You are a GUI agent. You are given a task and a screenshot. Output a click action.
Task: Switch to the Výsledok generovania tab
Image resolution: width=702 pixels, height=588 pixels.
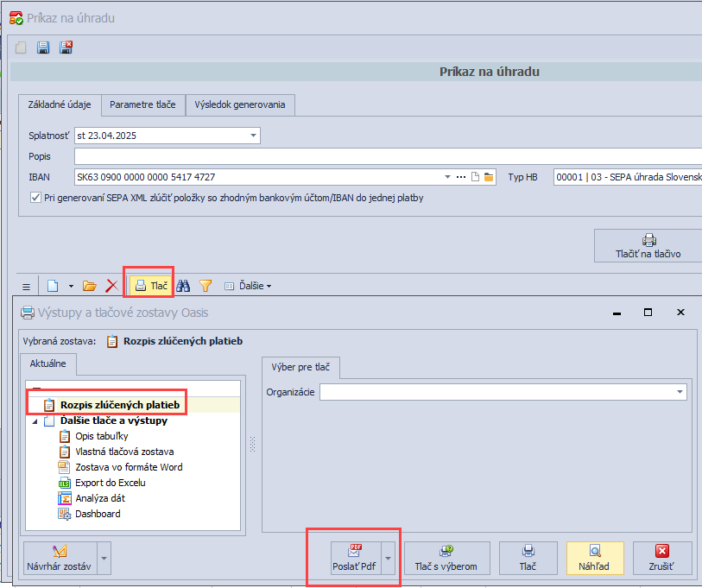pos(240,105)
